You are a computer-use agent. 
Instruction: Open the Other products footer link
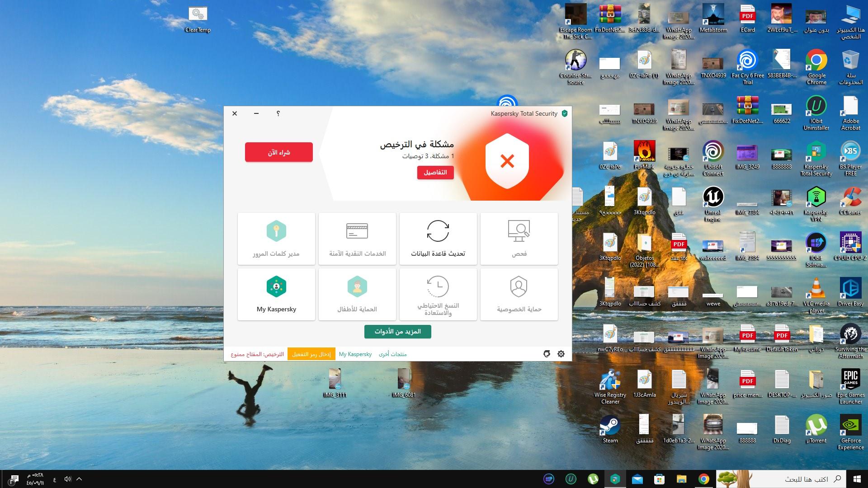[x=393, y=354]
